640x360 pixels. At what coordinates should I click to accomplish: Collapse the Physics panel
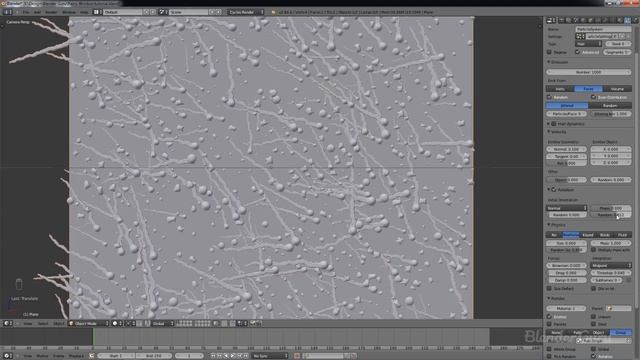click(549, 225)
